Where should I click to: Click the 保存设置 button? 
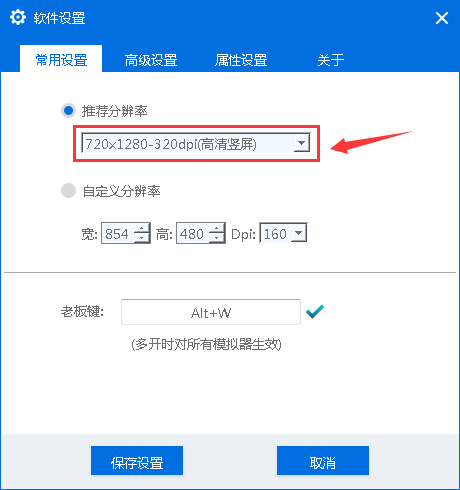point(137,460)
